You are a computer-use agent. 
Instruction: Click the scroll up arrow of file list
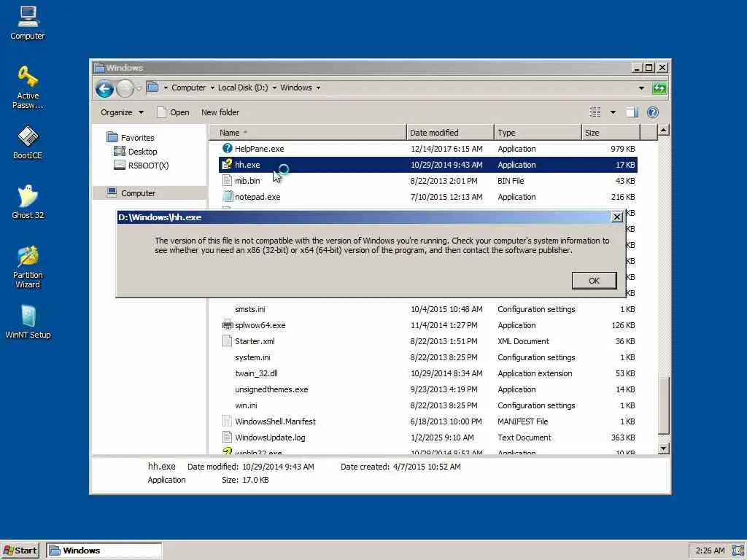(x=664, y=130)
